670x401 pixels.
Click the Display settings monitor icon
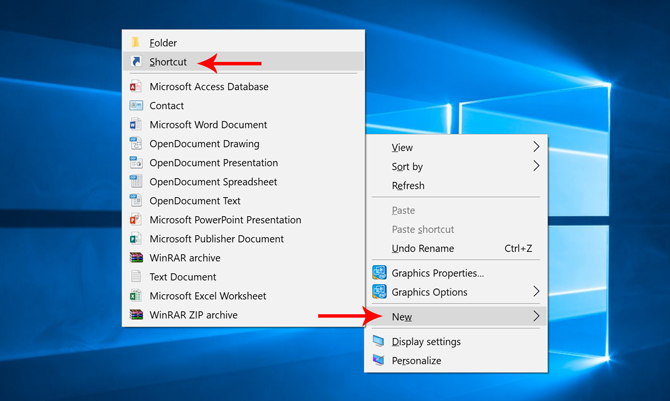click(379, 341)
